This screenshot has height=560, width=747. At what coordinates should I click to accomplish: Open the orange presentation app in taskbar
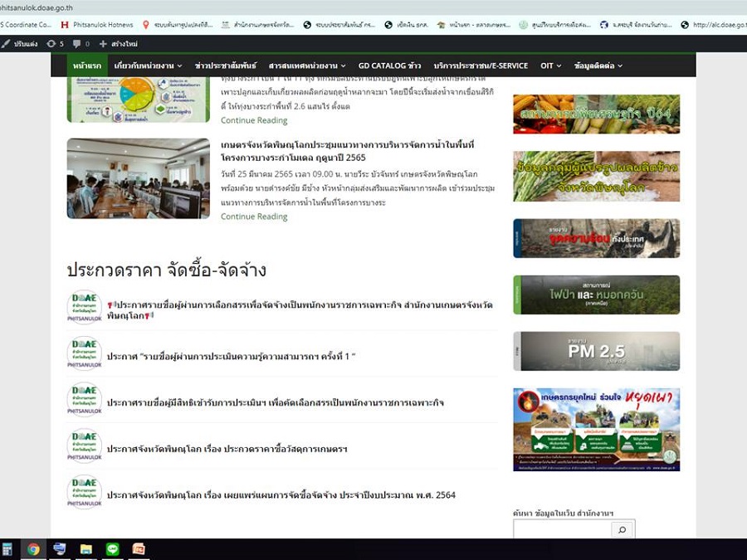point(139,549)
